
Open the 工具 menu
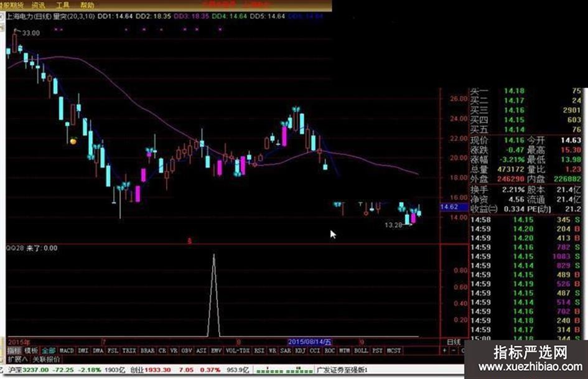coord(63,5)
